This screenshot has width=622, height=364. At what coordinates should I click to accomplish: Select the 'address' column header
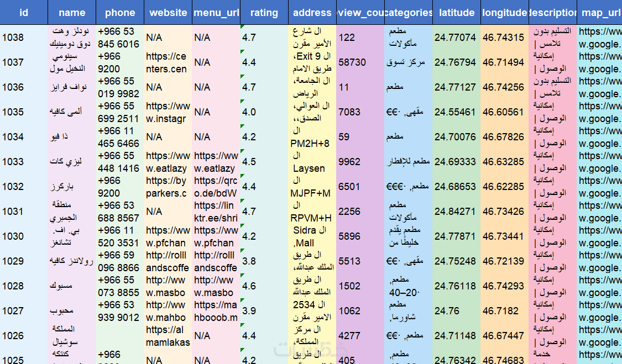[x=312, y=12]
